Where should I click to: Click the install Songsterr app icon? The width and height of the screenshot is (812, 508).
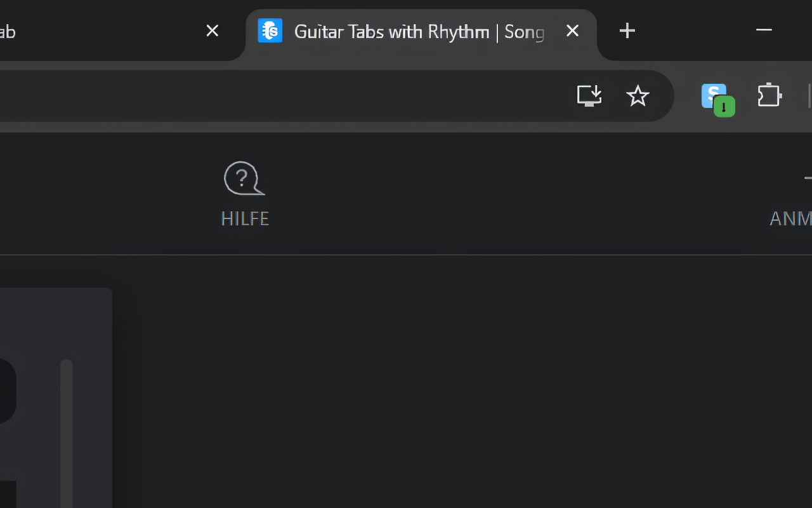pos(589,96)
